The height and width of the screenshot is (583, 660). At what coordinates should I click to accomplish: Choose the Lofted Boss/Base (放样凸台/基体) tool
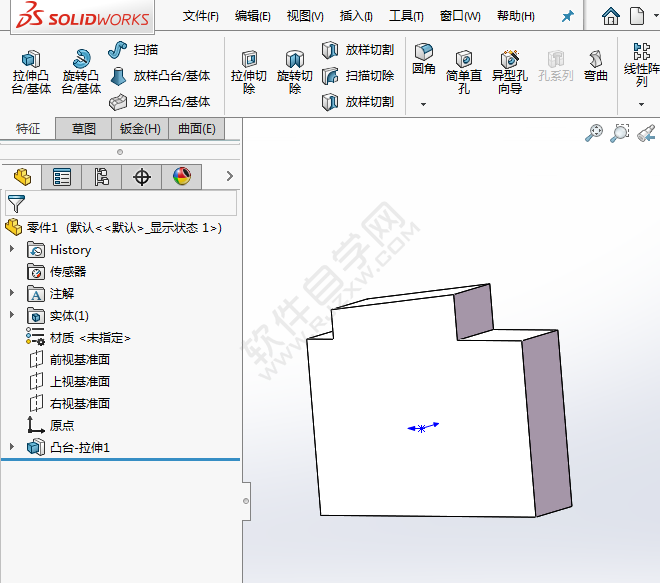click(x=160, y=76)
